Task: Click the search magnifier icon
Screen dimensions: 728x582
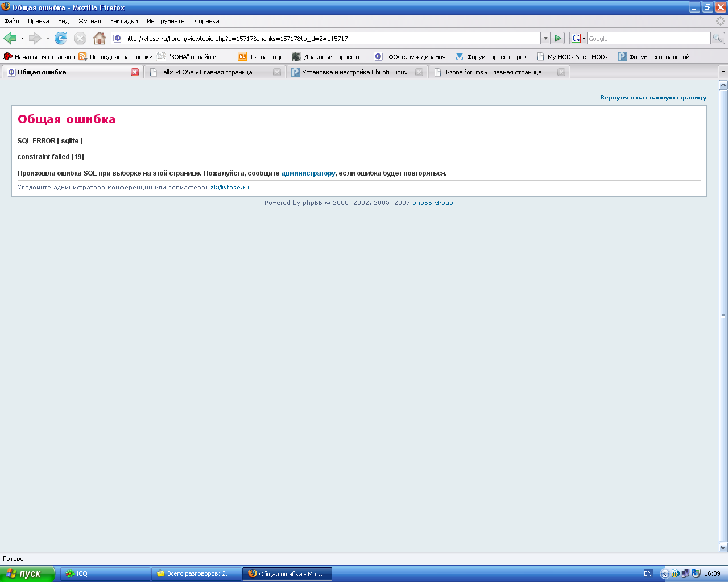Action: (718, 38)
